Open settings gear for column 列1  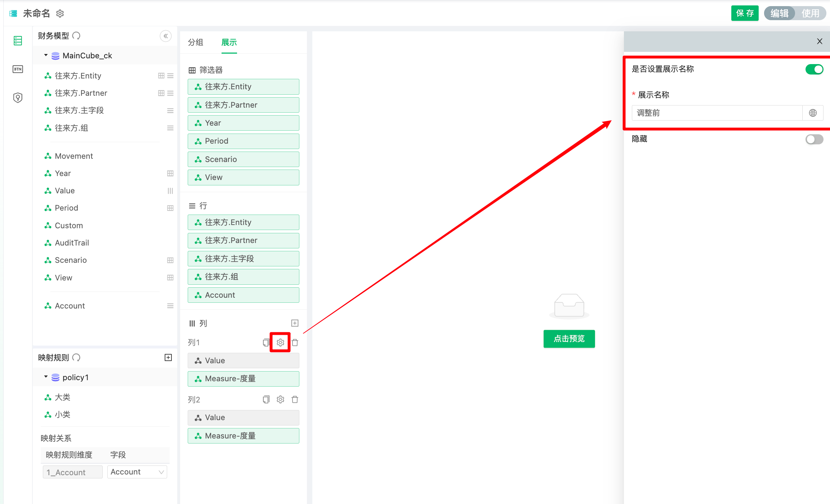(280, 342)
